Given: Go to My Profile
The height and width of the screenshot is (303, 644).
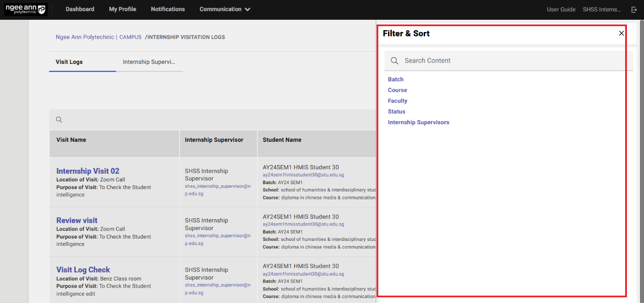Looking at the screenshot, I should [x=122, y=9].
